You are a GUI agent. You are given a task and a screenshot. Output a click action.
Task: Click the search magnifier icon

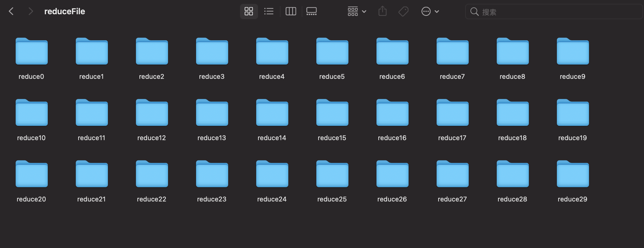point(474,11)
